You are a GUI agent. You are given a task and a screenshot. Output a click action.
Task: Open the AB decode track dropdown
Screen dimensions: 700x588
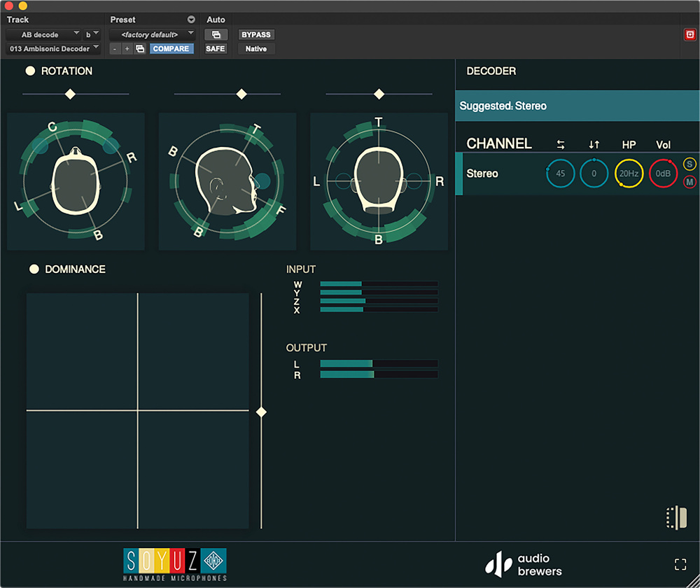43,34
